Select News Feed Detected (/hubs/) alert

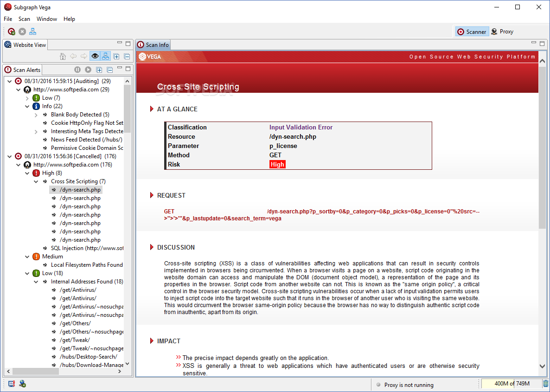87,140
